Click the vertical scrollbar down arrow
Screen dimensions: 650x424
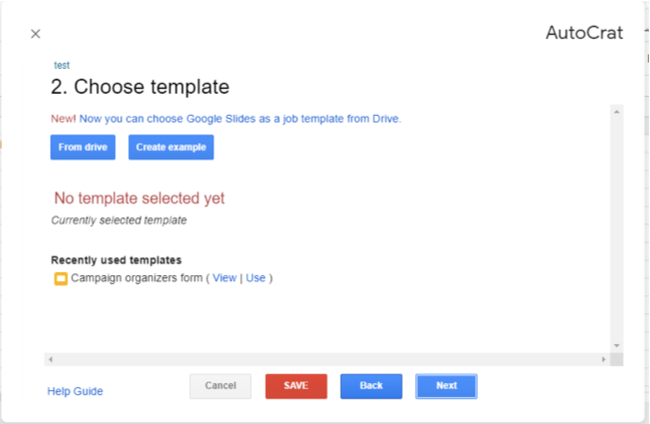[x=617, y=344]
